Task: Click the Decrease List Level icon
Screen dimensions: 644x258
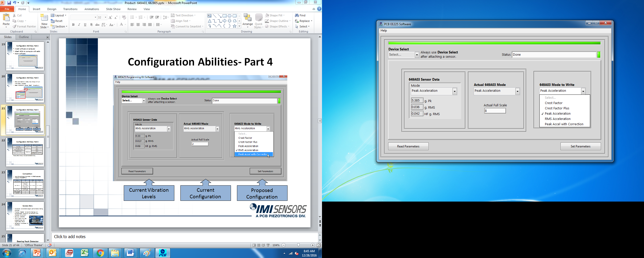Action: point(151,17)
